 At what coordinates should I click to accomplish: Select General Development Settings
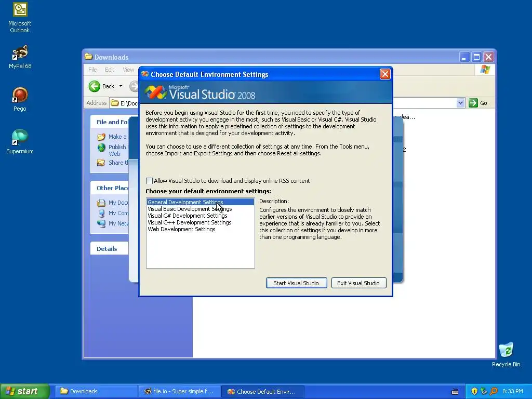(x=200, y=202)
